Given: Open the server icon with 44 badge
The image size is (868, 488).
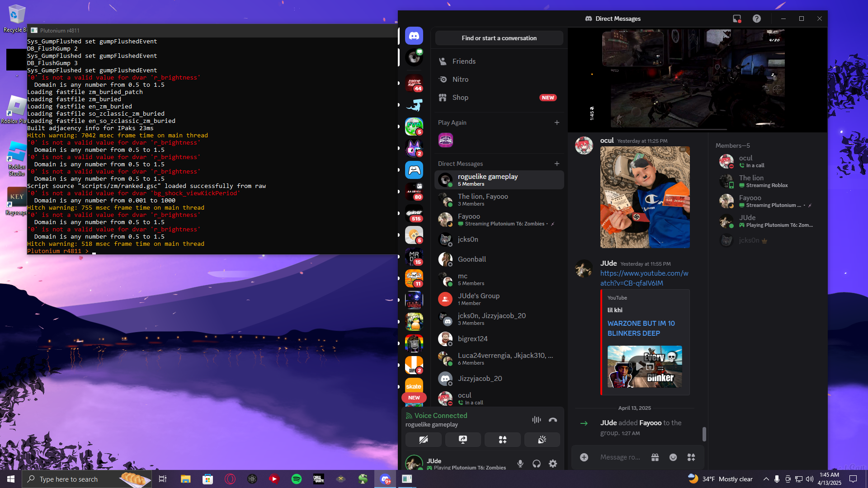Looking at the screenshot, I should click(x=414, y=83).
